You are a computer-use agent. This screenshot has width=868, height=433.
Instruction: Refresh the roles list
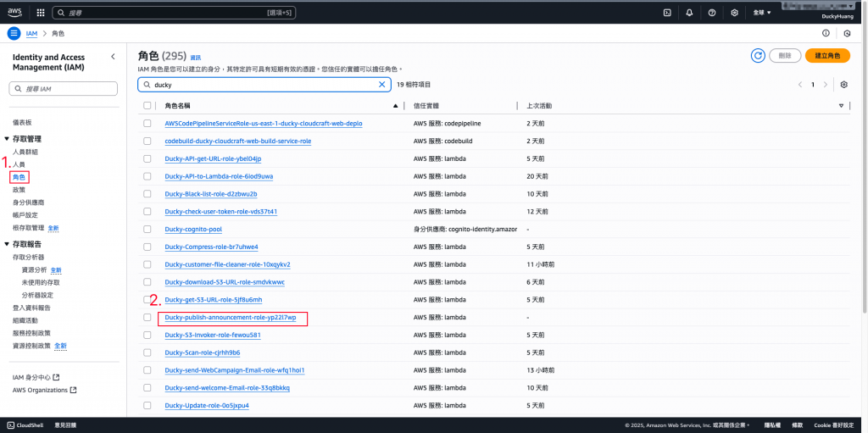pyautogui.click(x=758, y=55)
